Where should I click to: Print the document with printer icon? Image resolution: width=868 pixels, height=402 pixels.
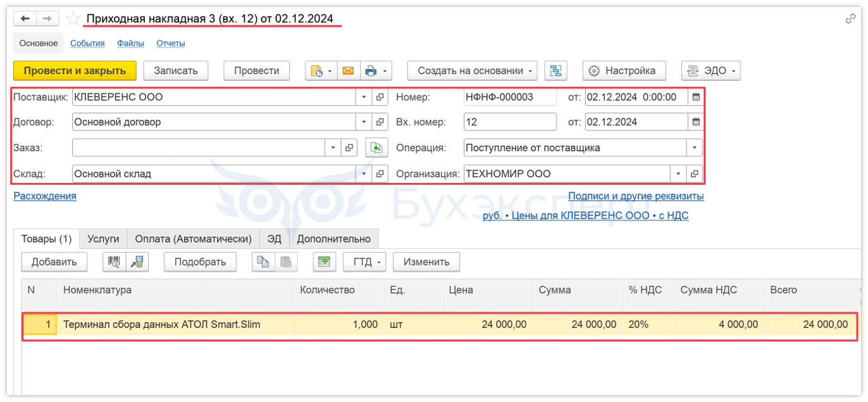(x=371, y=71)
